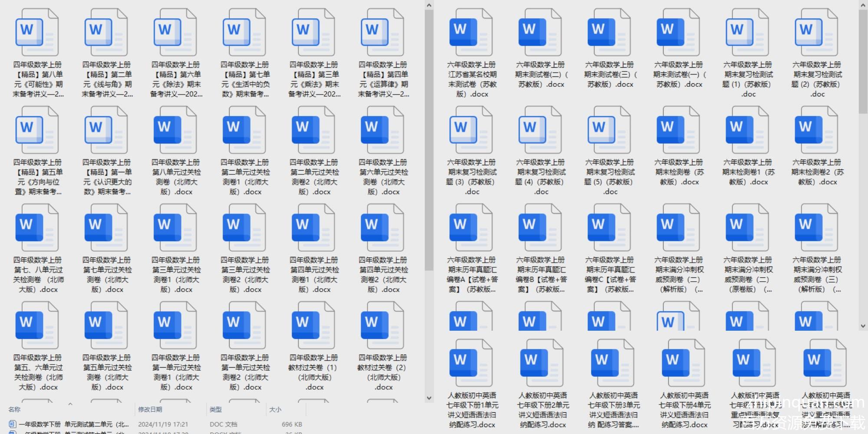
Task: Click the scrollbar thumb in the 六年级 files panel
Action: coord(863,62)
